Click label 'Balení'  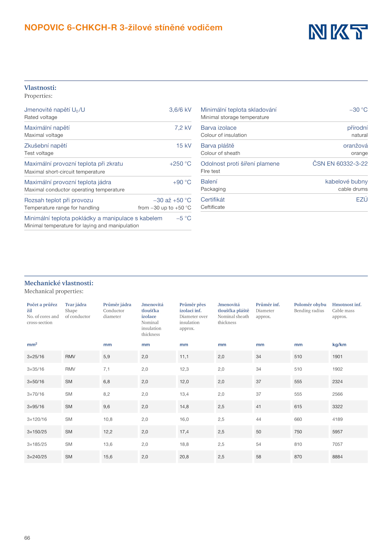pyautogui.click(x=209, y=181)
